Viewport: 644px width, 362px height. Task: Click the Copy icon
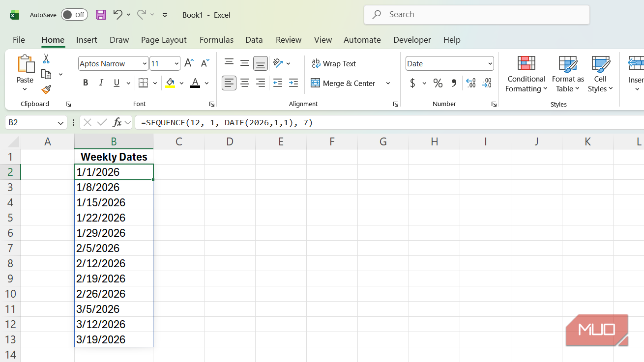[x=46, y=74]
